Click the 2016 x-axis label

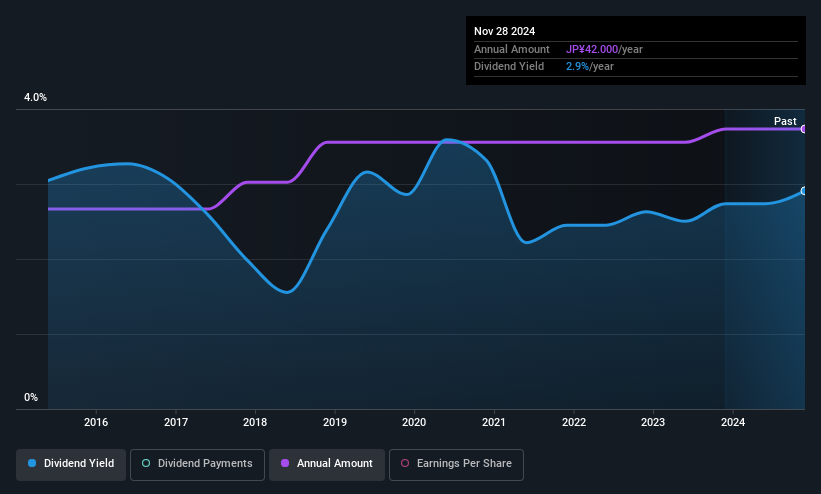(96, 422)
